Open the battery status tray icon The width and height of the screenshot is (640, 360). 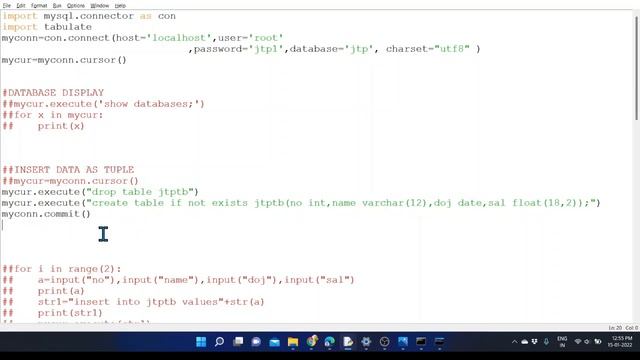[x=598, y=342]
